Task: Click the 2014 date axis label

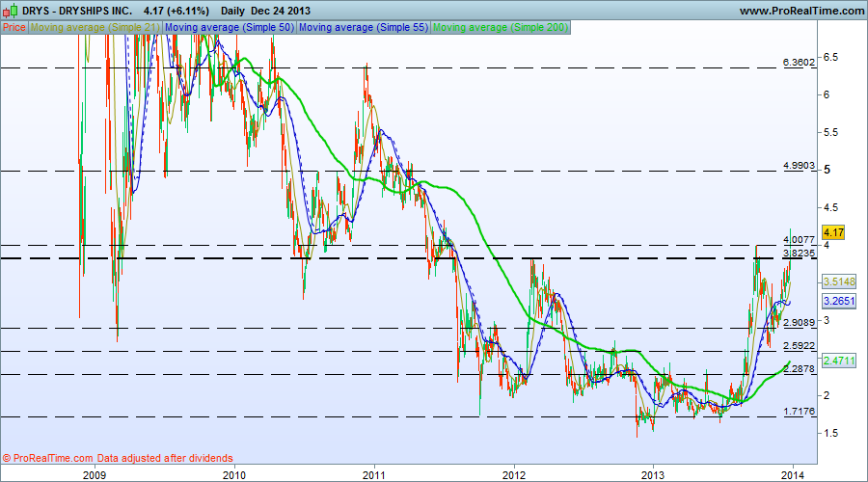Action: (793, 475)
